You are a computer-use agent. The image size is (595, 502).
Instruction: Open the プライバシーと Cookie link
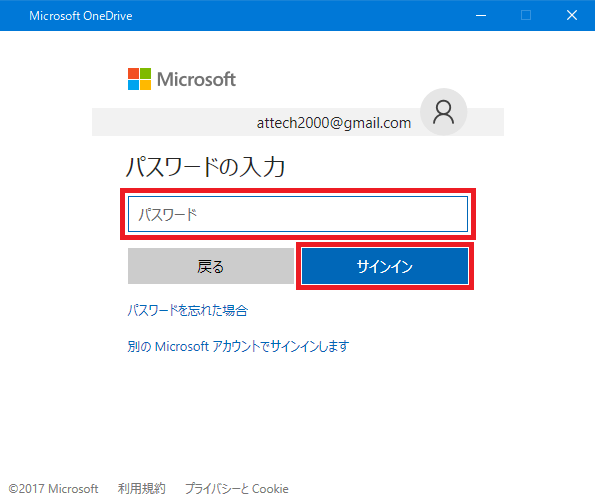(236, 488)
